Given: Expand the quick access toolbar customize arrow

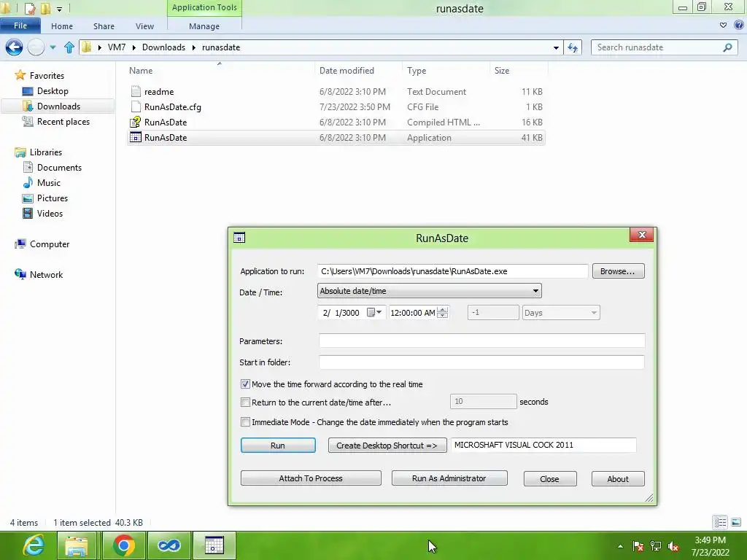Looking at the screenshot, I should [x=60, y=9].
